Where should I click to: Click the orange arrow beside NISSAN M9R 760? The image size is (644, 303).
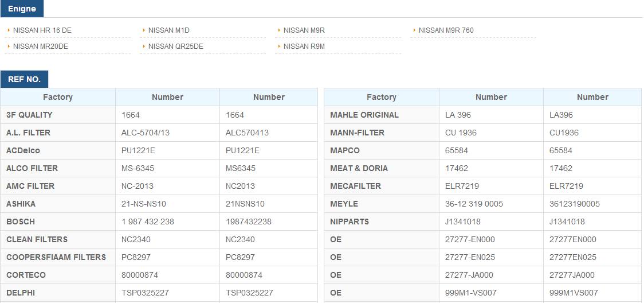[x=414, y=30]
